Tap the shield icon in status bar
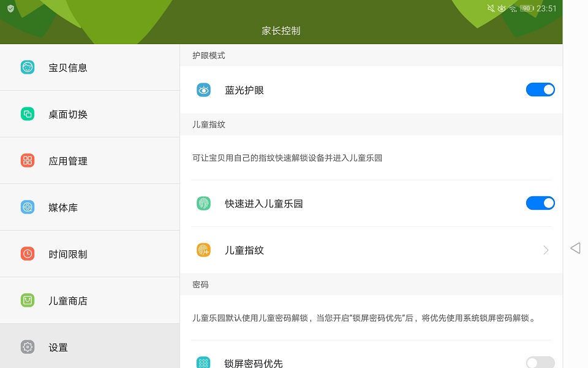The image size is (588, 368). [11, 8]
